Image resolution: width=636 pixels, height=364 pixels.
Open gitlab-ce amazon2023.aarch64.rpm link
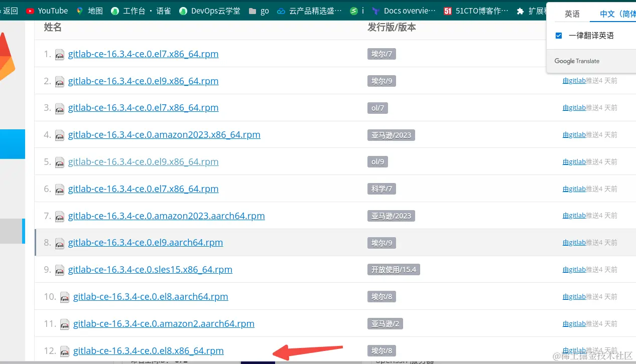(166, 216)
